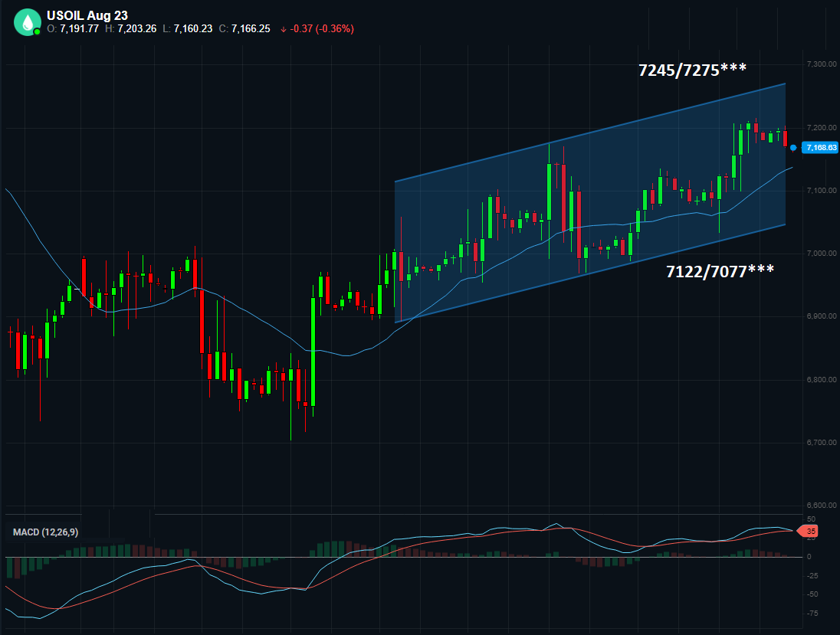This screenshot has height=635, width=840.
Task: Click the -75 MACD axis label
Action: (x=812, y=613)
